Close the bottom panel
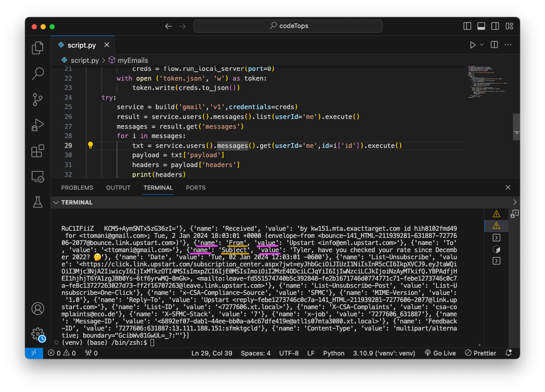 click(508, 188)
